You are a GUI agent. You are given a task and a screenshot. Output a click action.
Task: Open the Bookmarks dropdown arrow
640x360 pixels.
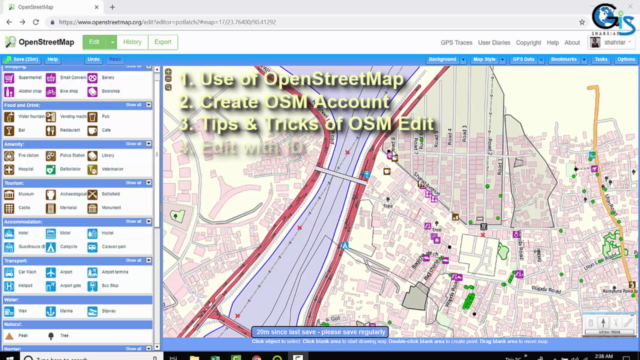click(x=584, y=60)
